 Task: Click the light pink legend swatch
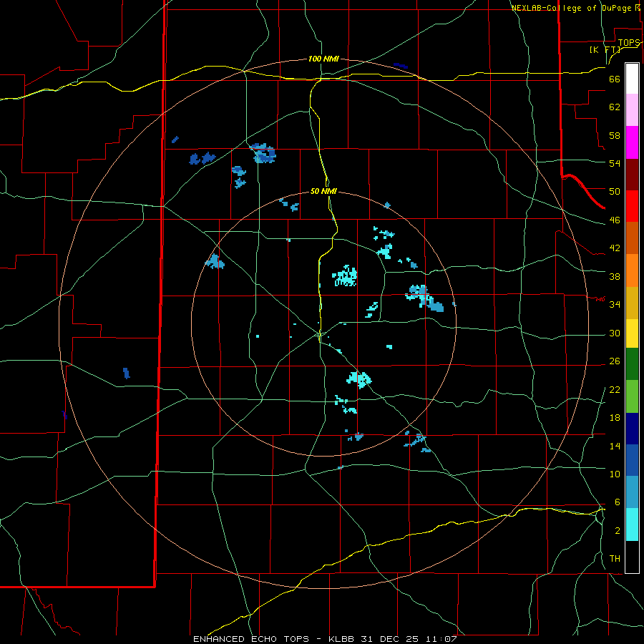click(x=632, y=110)
